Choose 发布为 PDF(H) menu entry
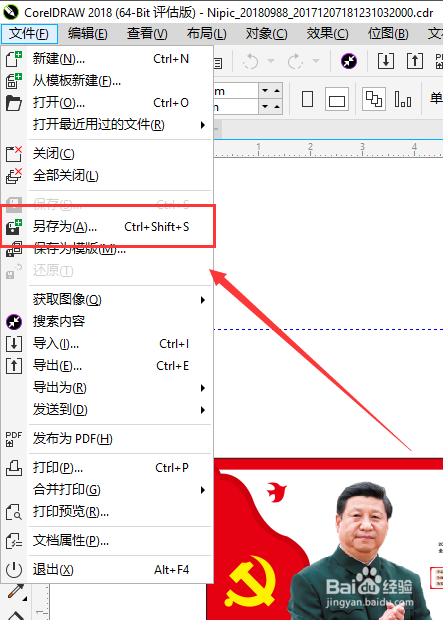 click(107, 439)
